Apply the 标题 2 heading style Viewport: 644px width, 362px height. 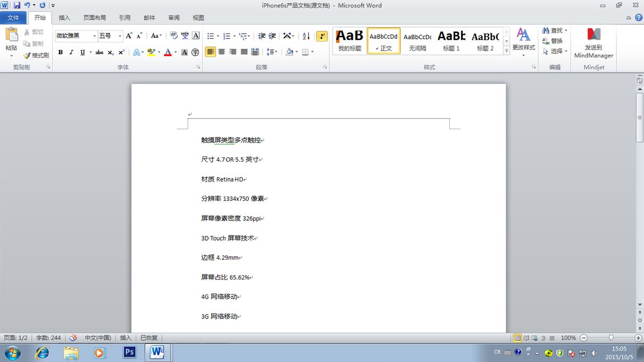(485, 41)
